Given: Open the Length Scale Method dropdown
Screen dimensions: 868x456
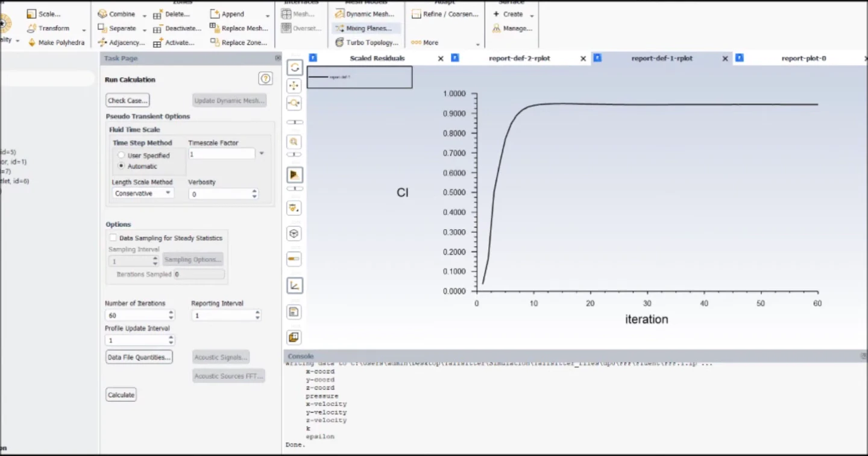Looking at the screenshot, I should point(143,194).
